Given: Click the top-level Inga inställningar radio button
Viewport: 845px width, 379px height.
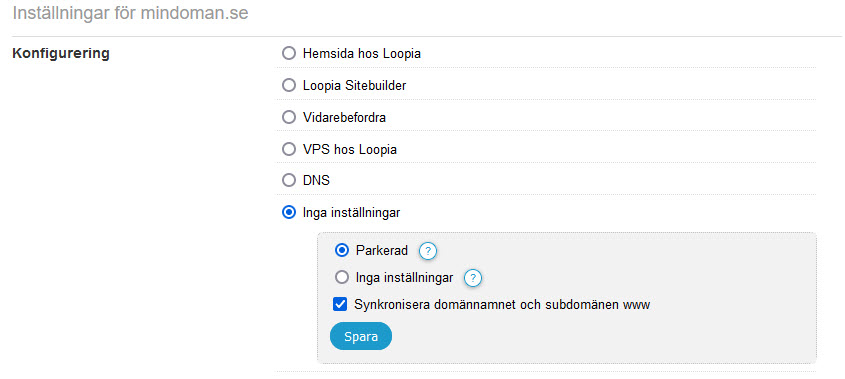Looking at the screenshot, I should tap(289, 212).
